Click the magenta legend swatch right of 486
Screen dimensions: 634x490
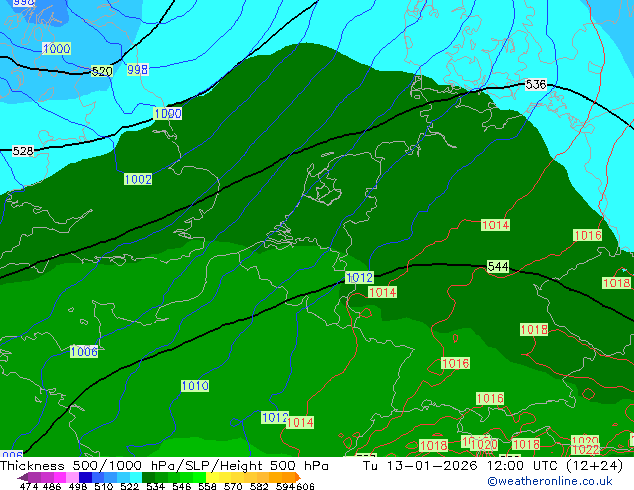pos(60,477)
